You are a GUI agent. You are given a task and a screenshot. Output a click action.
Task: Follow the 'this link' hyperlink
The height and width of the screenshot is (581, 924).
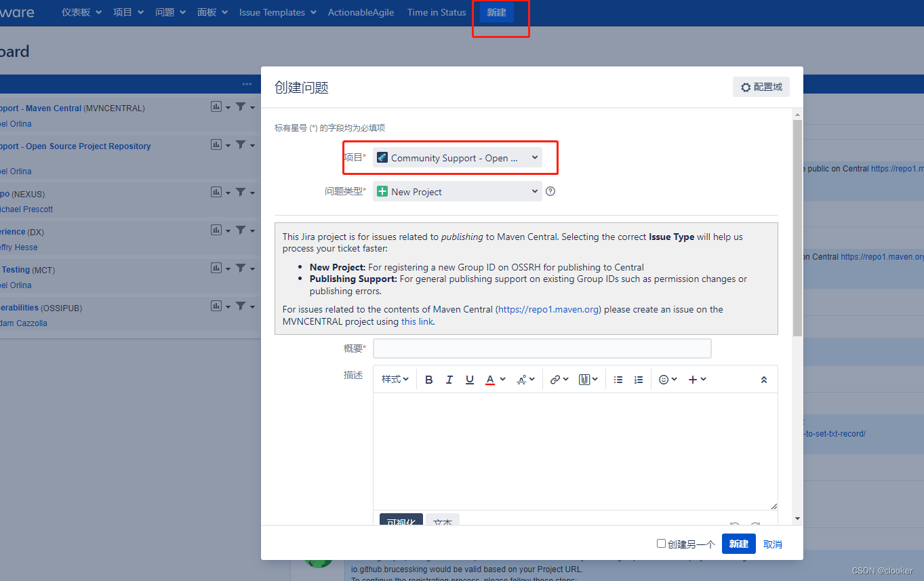point(417,321)
